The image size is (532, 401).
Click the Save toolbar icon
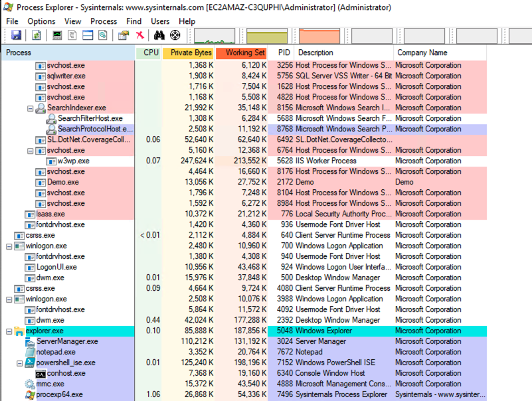click(16, 35)
